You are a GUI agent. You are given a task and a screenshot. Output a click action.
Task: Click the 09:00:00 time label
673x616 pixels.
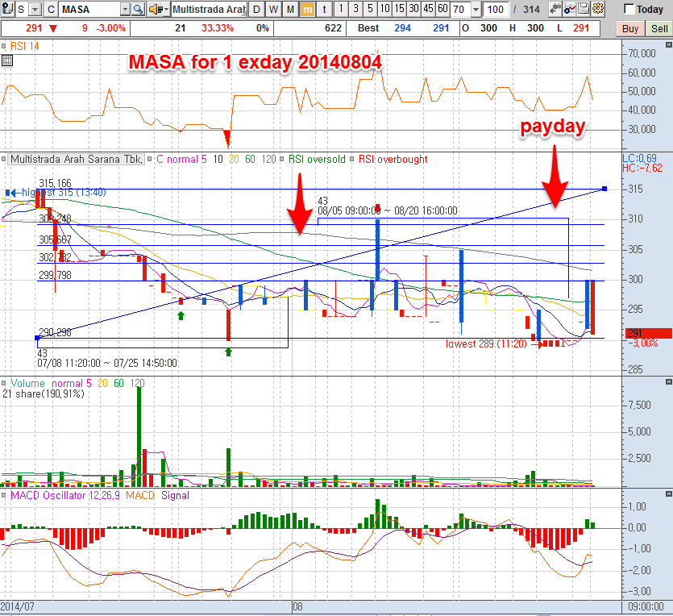(x=646, y=606)
